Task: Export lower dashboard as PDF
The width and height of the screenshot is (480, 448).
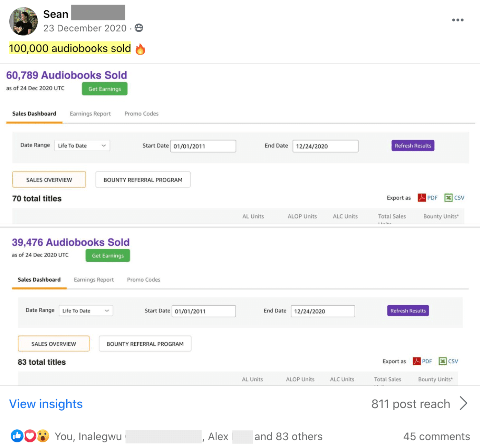Action: click(x=417, y=361)
